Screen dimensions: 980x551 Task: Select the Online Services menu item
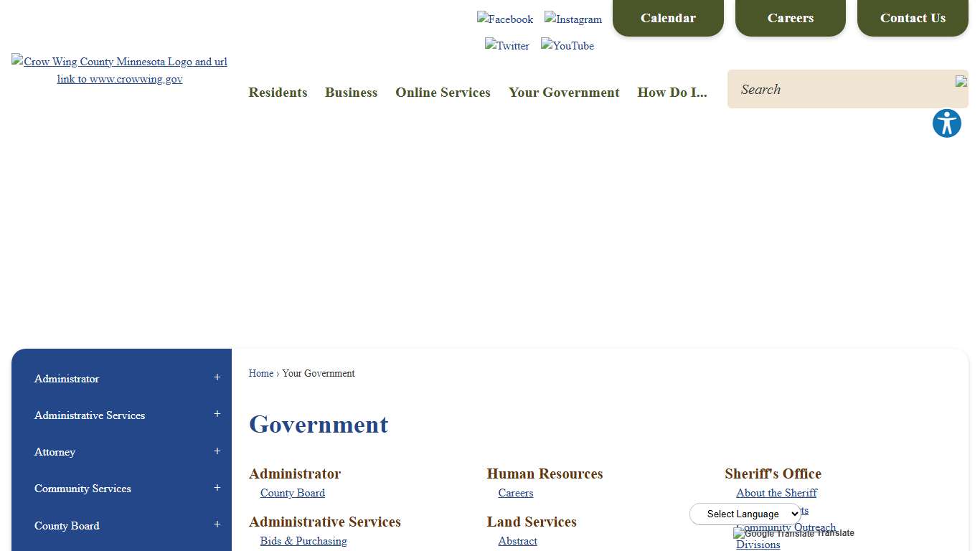point(443,93)
